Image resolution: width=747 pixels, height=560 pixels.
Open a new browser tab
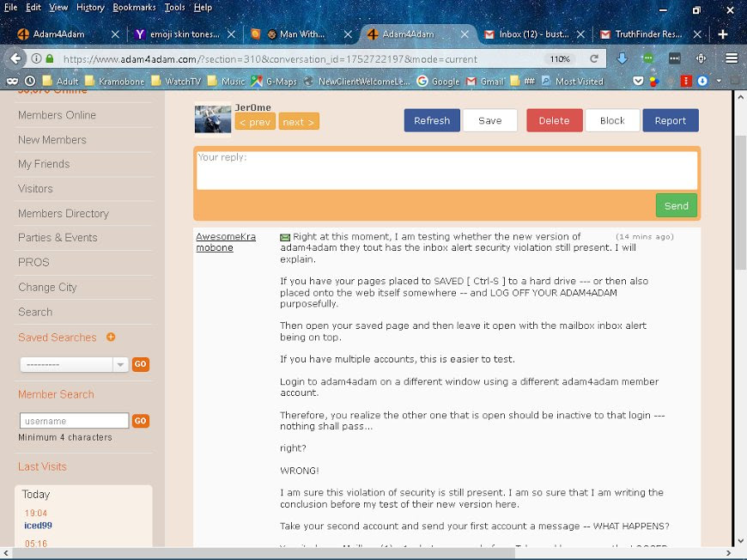(723, 34)
